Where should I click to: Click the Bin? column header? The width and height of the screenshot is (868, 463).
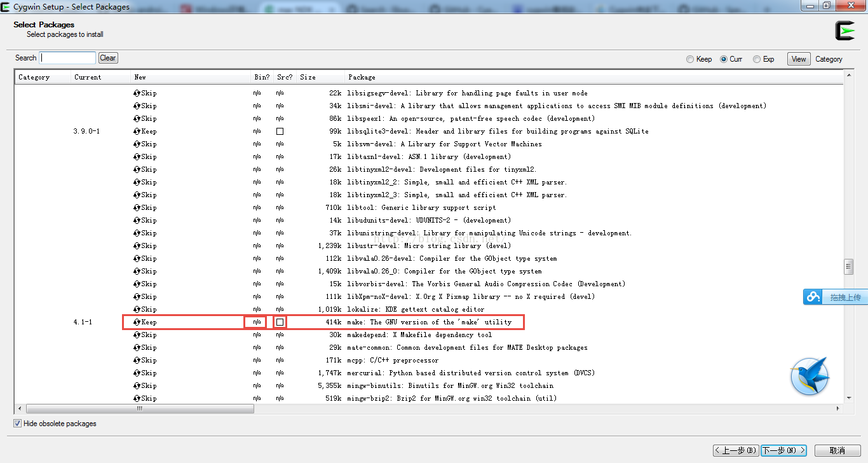[262, 77]
